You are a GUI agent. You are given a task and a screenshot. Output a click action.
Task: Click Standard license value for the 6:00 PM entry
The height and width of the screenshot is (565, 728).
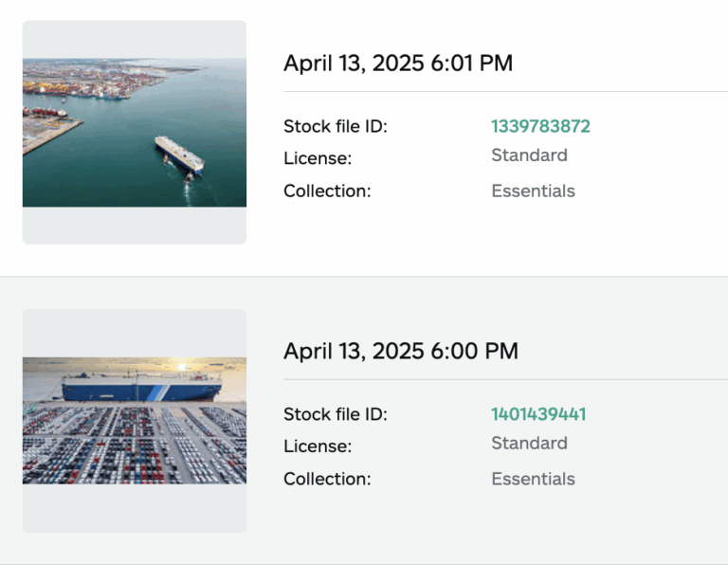click(529, 444)
